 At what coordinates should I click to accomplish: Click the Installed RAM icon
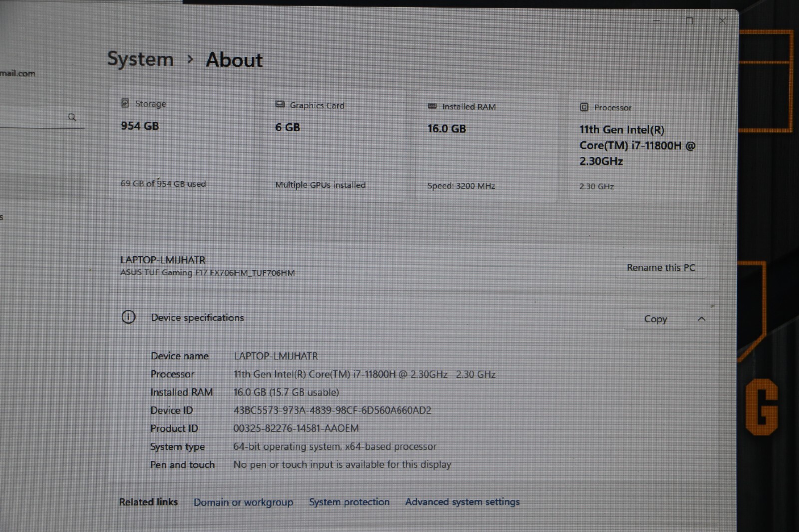tap(432, 106)
